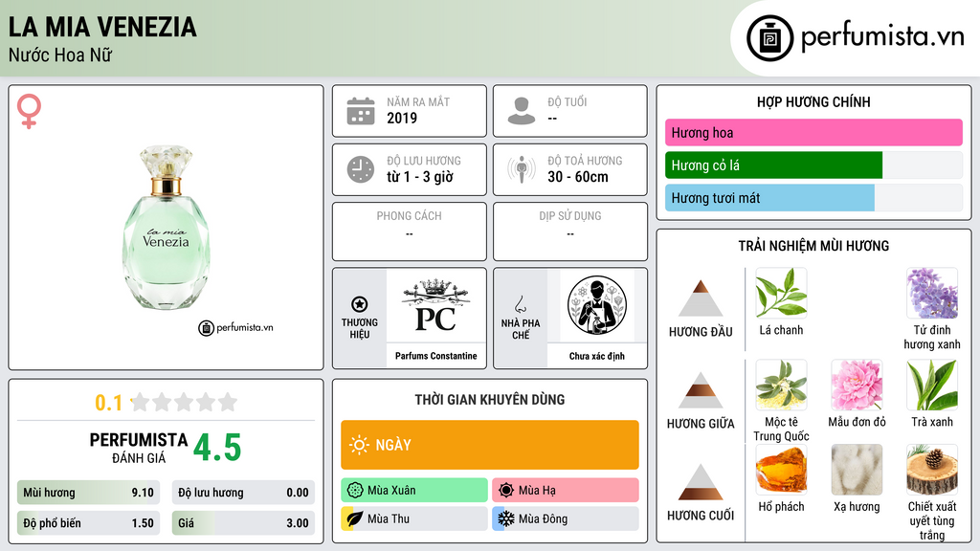
Task: Click the perfumer illustration labeled Chưa xác định
Action: point(597,305)
